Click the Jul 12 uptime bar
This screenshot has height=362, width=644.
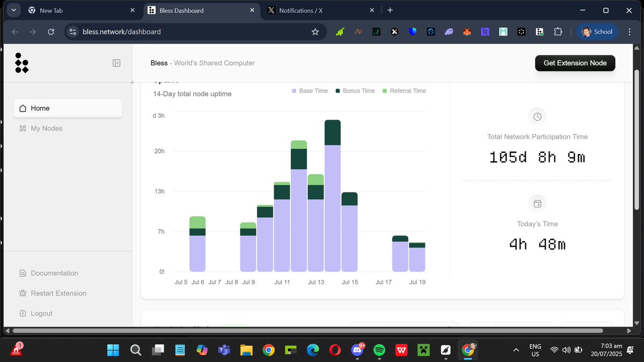(x=299, y=206)
